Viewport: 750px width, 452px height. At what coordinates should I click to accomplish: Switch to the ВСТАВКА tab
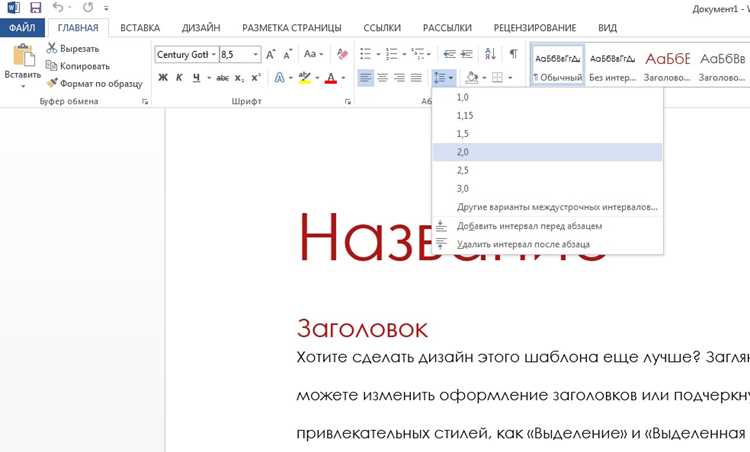coord(140,28)
